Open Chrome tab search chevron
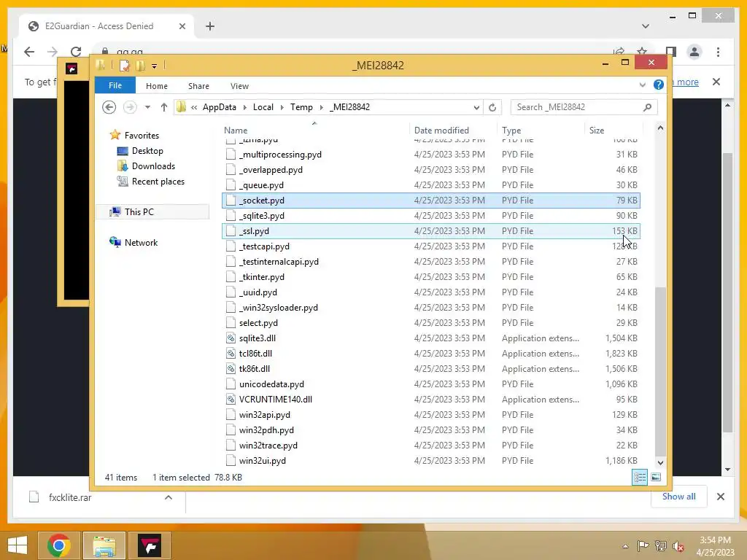747x560 pixels. 646,26
